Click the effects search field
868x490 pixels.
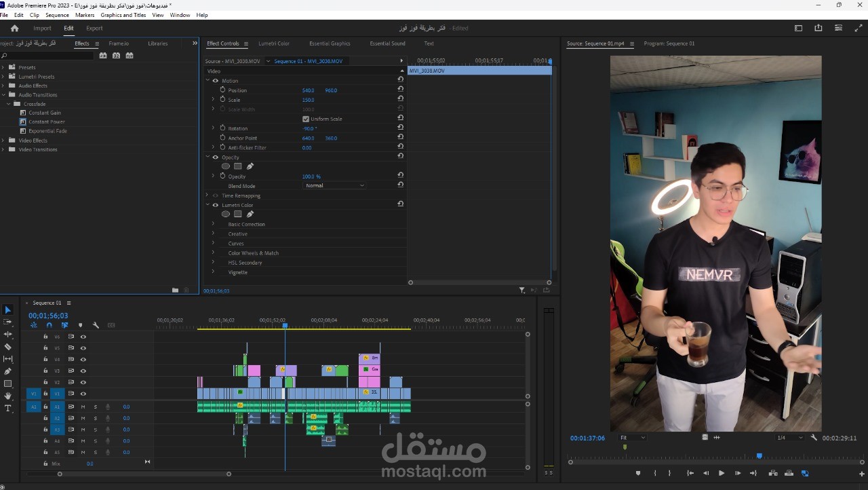47,55
